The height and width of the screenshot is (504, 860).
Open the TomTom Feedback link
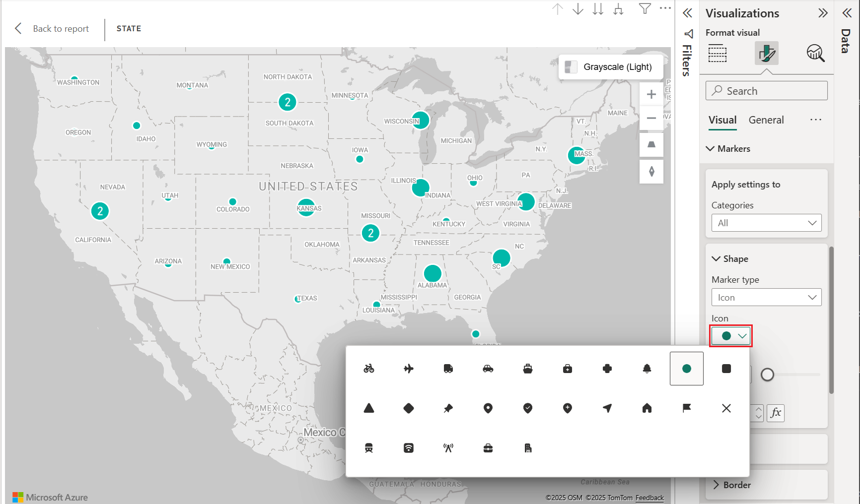pyautogui.click(x=649, y=498)
